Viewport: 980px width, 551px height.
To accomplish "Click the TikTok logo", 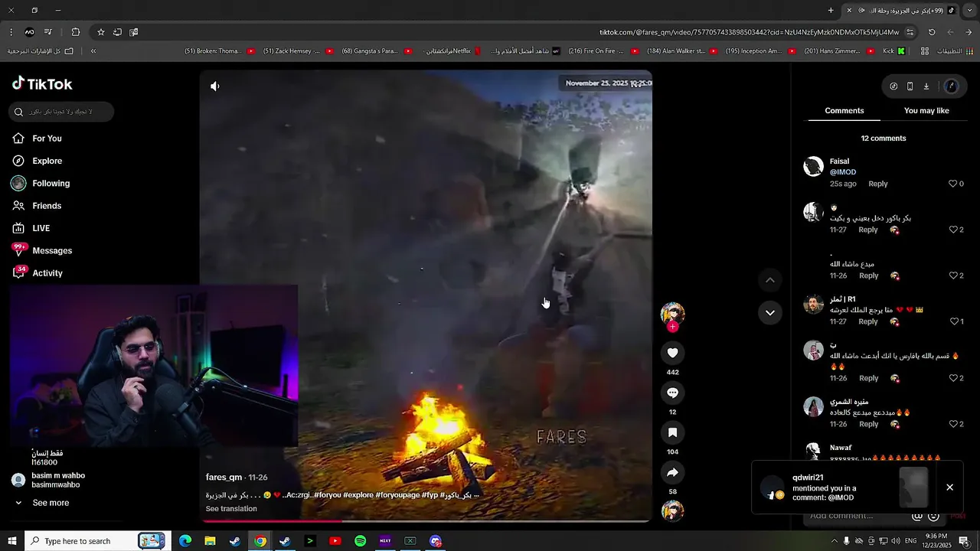I will click(x=42, y=83).
